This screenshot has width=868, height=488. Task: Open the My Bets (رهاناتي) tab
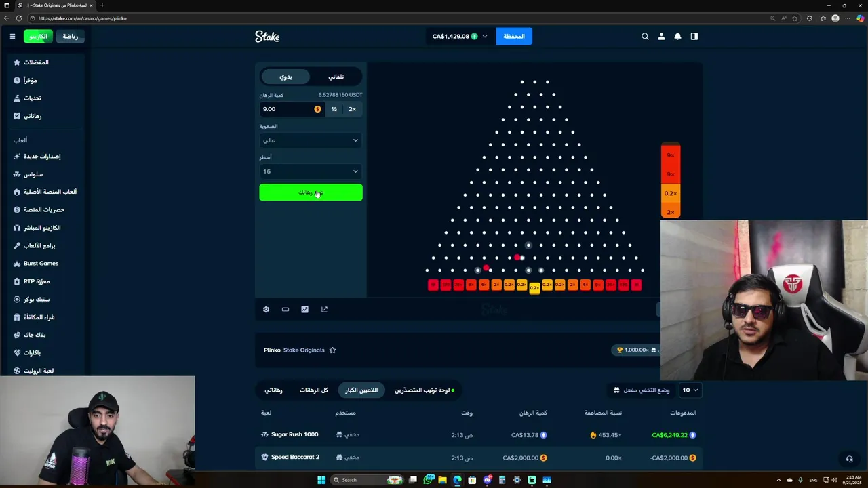tap(273, 390)
